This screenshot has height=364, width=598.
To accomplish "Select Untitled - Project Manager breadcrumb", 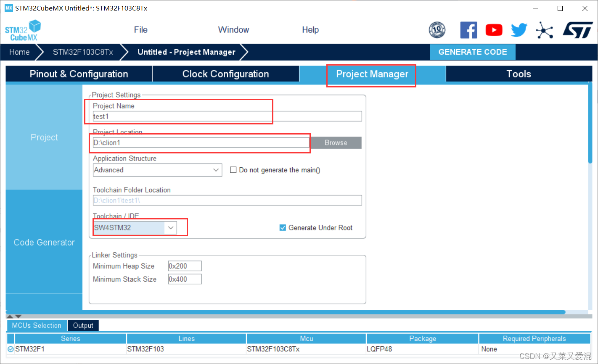I will (186, 52).
